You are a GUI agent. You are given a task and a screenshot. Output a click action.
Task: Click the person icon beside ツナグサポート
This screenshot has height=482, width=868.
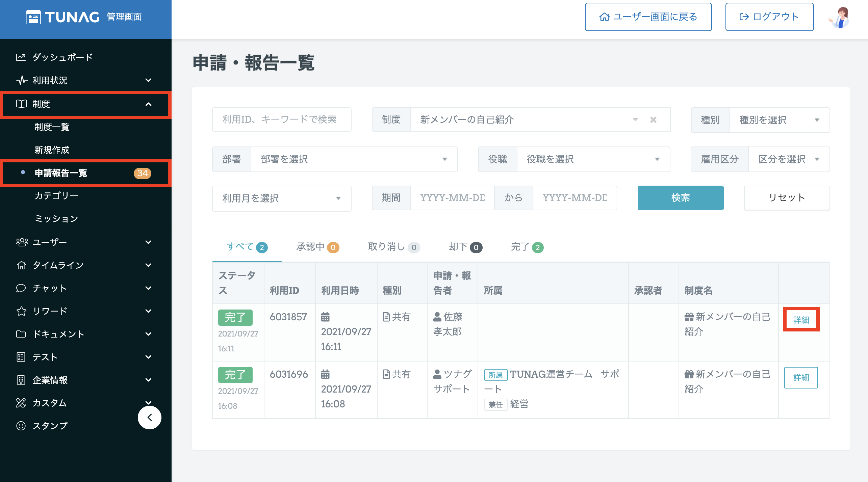pos(437,374)
